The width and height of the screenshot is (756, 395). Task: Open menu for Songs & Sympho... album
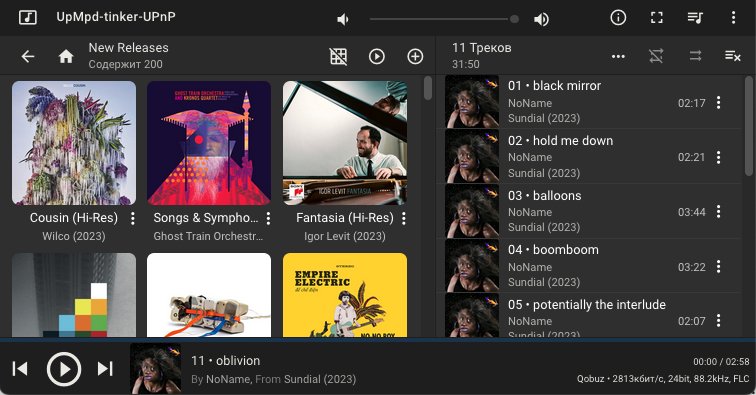click(268, 218)
